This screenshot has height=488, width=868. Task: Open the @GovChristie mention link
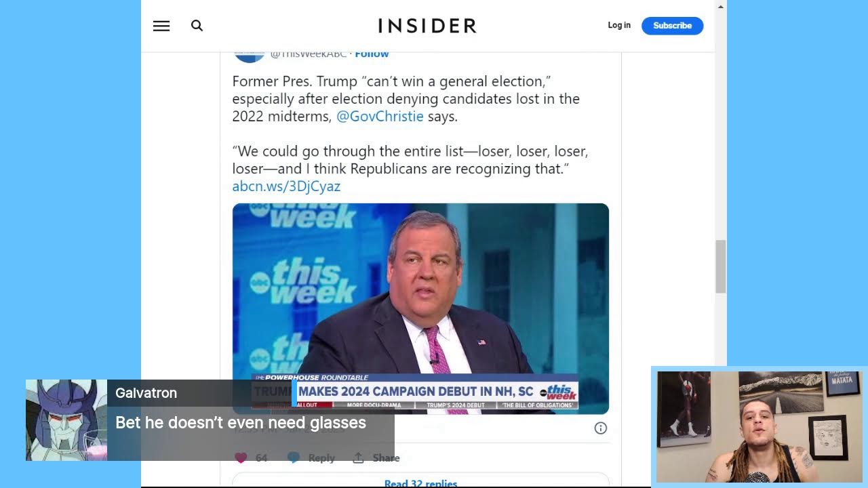point(380,116)
